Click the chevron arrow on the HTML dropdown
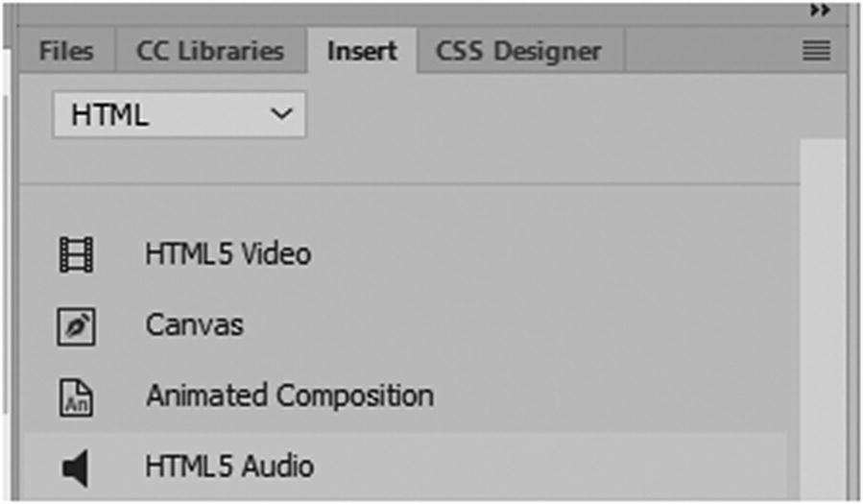 pos(280,114)
